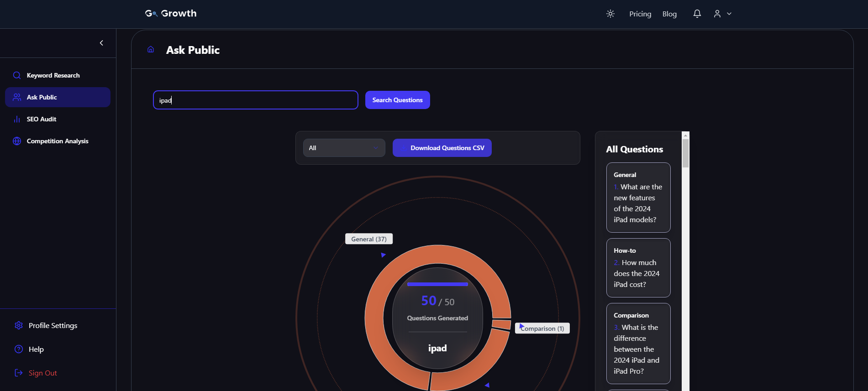Open the Pricing page

640,14
